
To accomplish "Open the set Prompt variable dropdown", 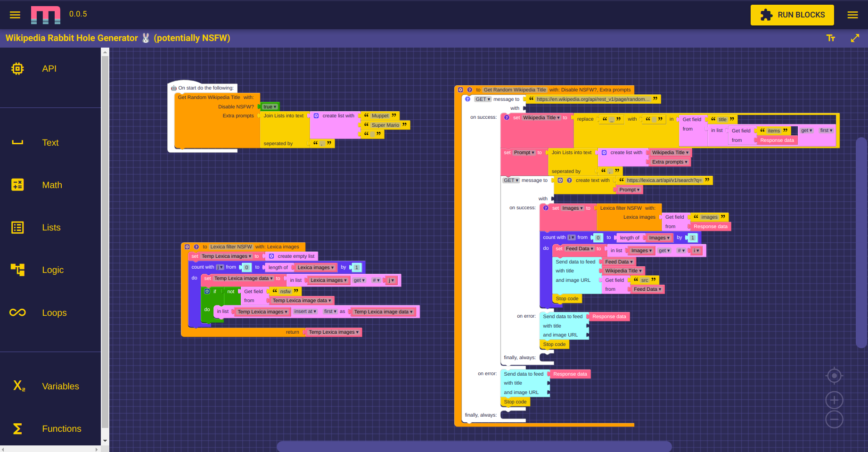I will (x=524, y=152).
